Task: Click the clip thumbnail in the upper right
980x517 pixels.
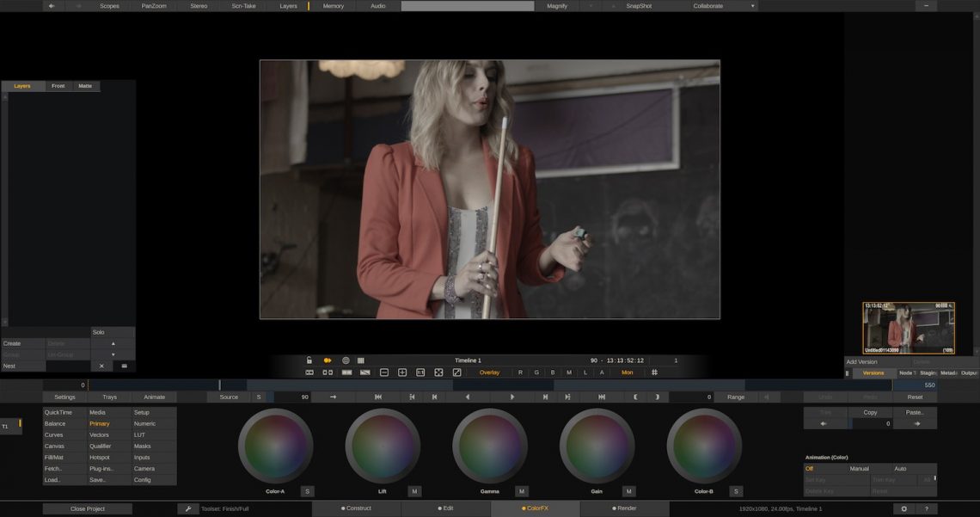Action: [x=907, y=327]
